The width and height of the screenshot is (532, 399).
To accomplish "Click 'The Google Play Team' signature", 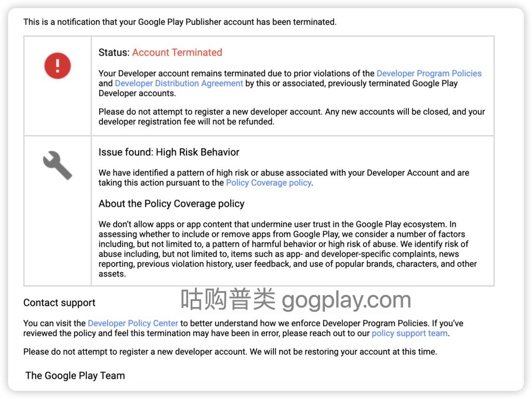I will coord(75,376).
